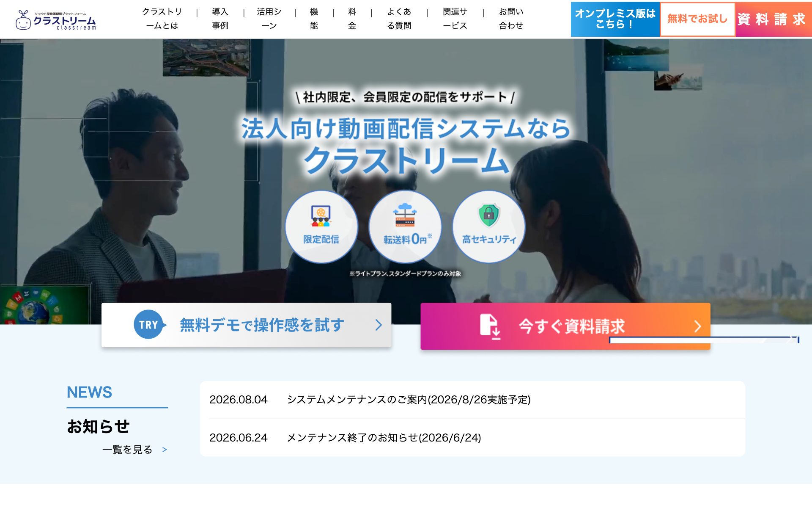The height and width of the screenshot is (508, 812).
Task: Open the 関連サービス menu item
Action: (455, 19)
